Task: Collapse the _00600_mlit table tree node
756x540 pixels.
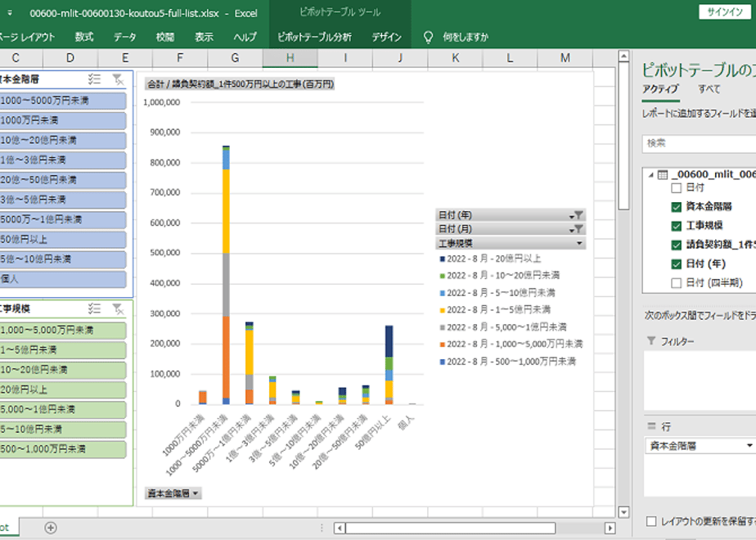Action: [651, 174]
